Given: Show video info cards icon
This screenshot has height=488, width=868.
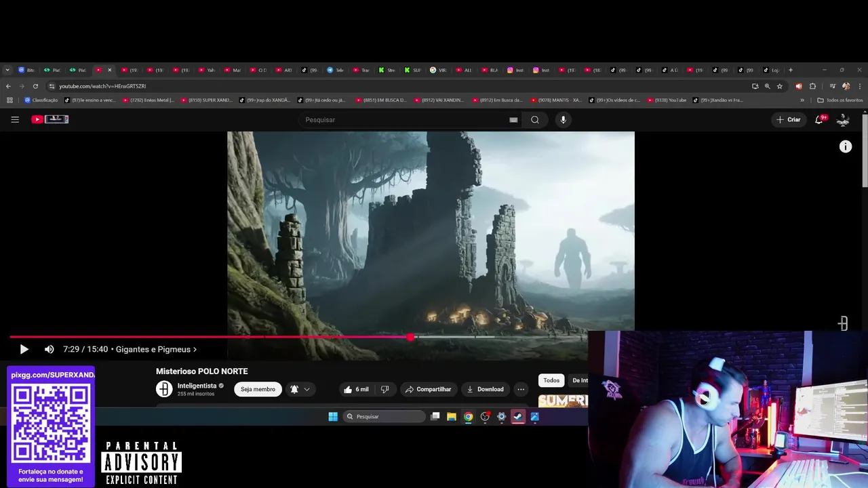Looking at the screenshot, I should point(846,146).
